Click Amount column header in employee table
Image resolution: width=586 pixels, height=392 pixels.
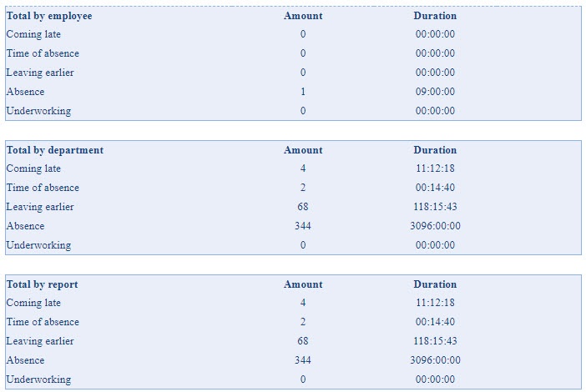coord(303,16)
